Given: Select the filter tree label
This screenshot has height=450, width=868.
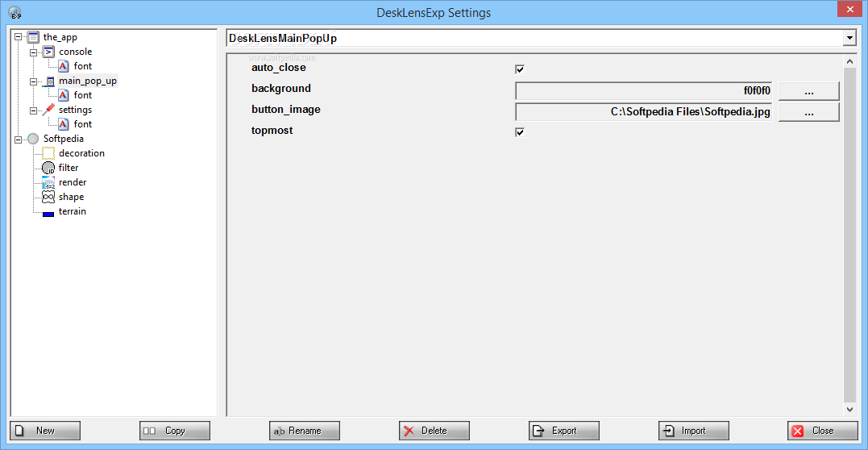Looking at the screenshot, I should [69, 168].
